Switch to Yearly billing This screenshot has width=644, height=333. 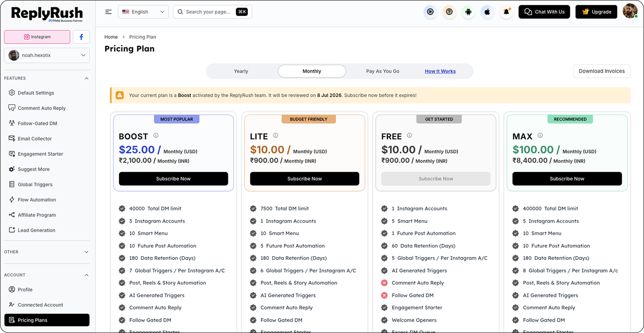click(241, 71)
